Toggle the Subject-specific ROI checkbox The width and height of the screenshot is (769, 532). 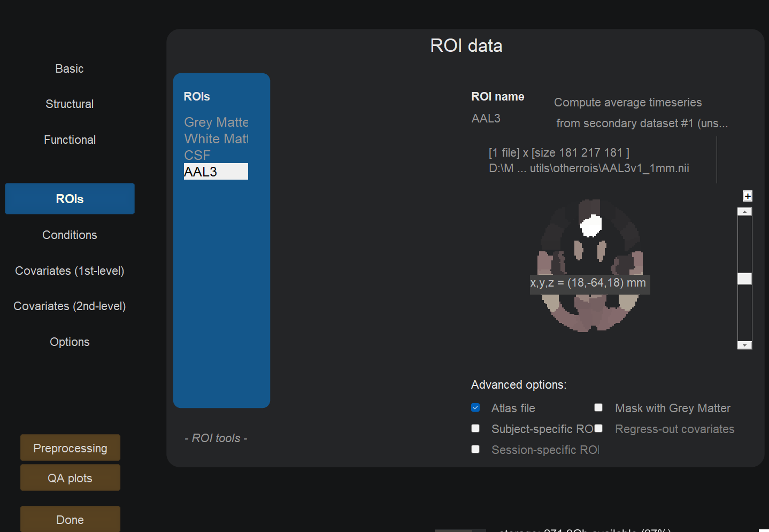tap(475, 429)
